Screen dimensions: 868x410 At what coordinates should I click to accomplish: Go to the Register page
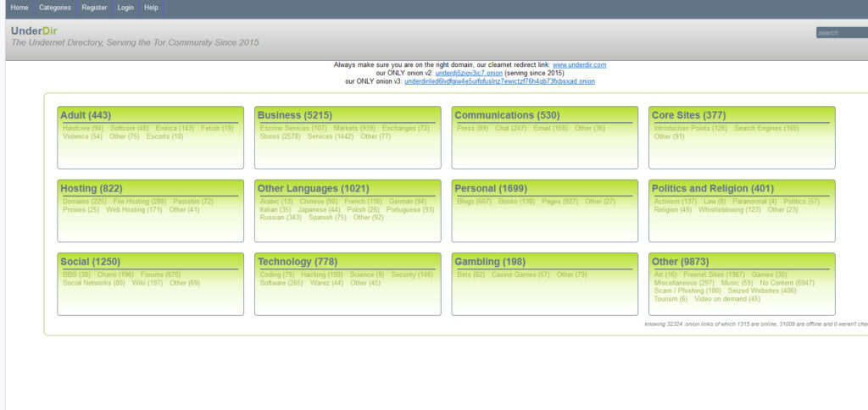pos(94,8)
